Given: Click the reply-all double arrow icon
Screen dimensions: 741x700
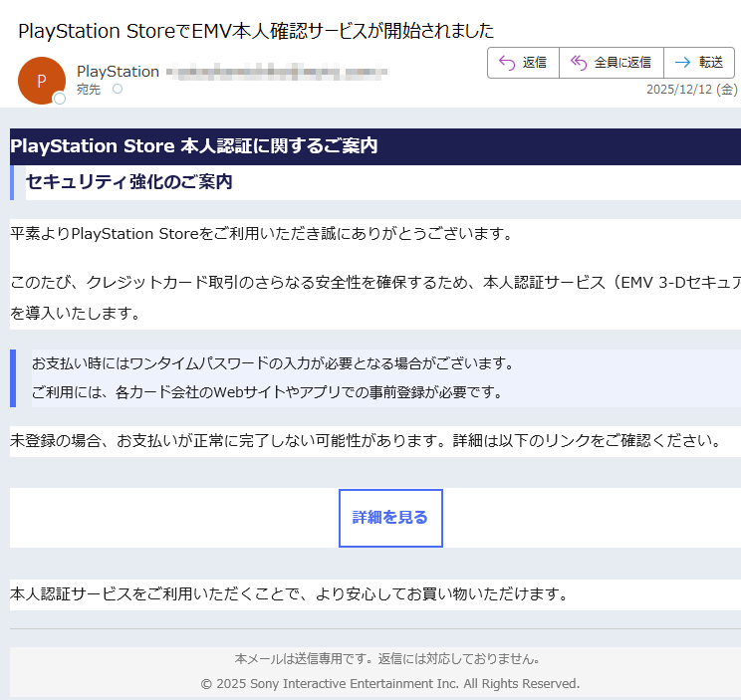Looking at the screenshot, I should point(579,62).
